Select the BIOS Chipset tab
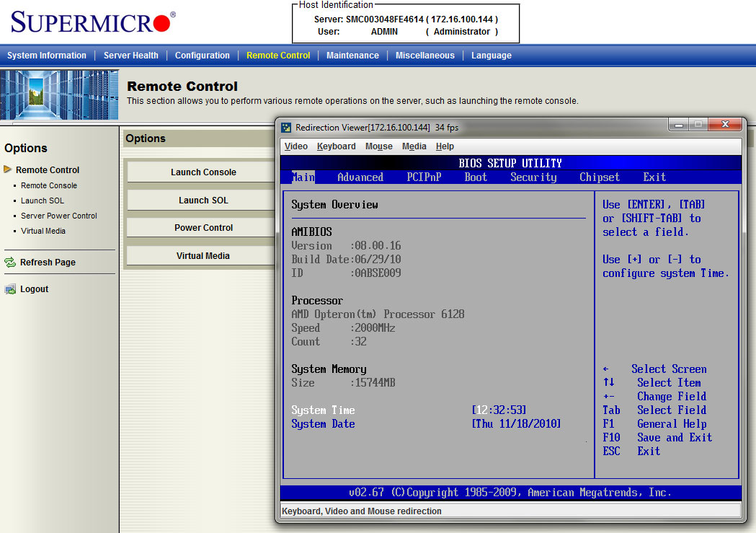 tap(600, 177)
